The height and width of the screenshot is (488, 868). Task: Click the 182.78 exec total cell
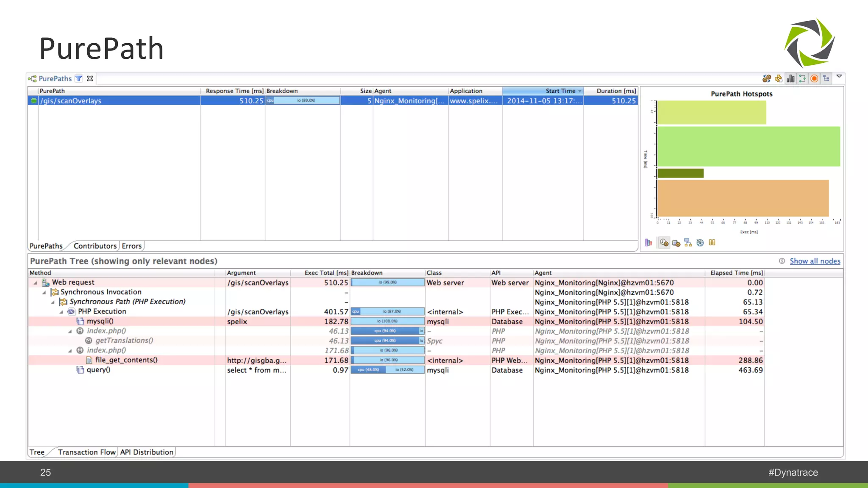pyautogui.click(x=320, y=322)
